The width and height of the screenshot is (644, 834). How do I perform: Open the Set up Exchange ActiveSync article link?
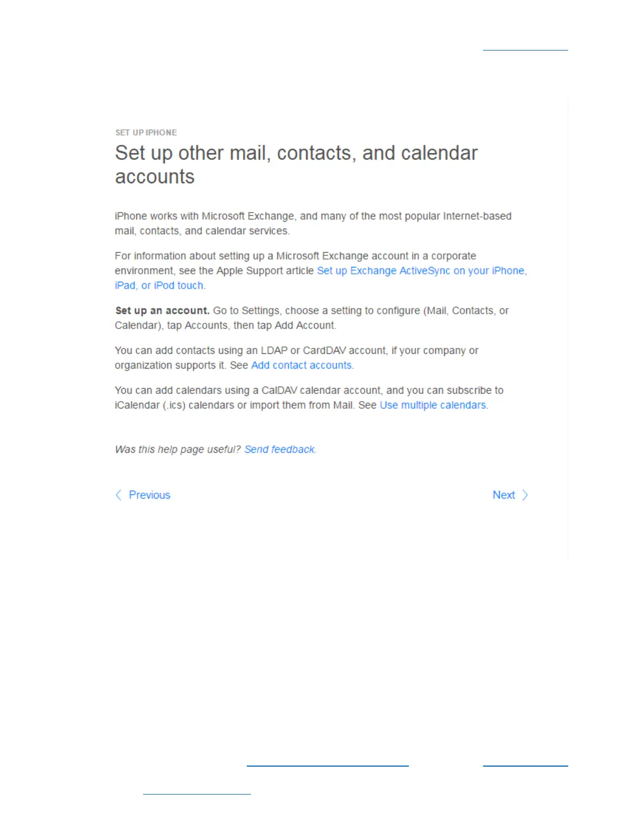pos(422,271)
